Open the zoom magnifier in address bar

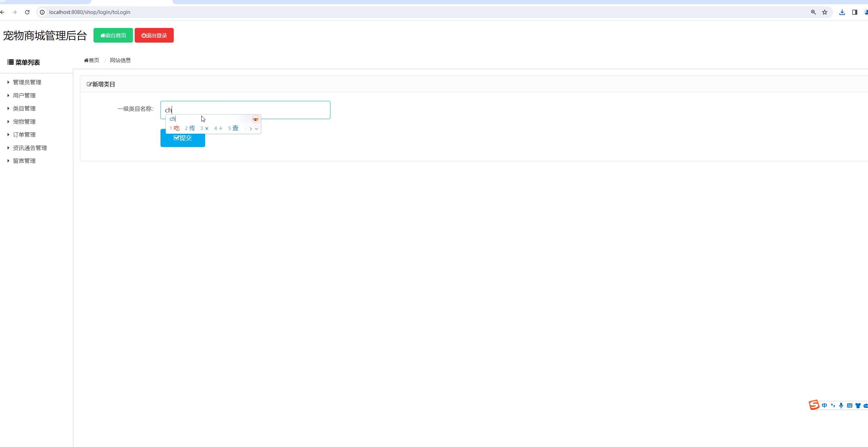(813, 12)
